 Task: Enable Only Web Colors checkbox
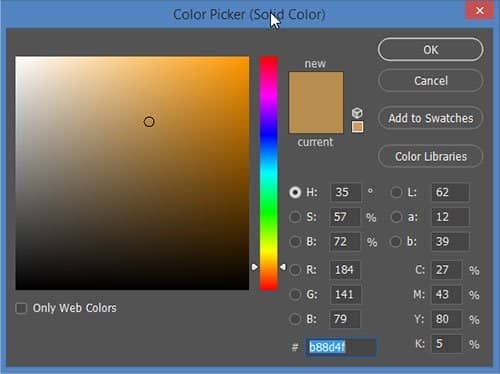point(21,308)
